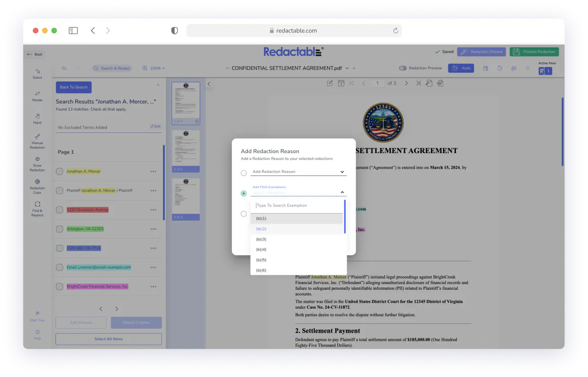Open the Help icon in sidebar

coord(38,334)
